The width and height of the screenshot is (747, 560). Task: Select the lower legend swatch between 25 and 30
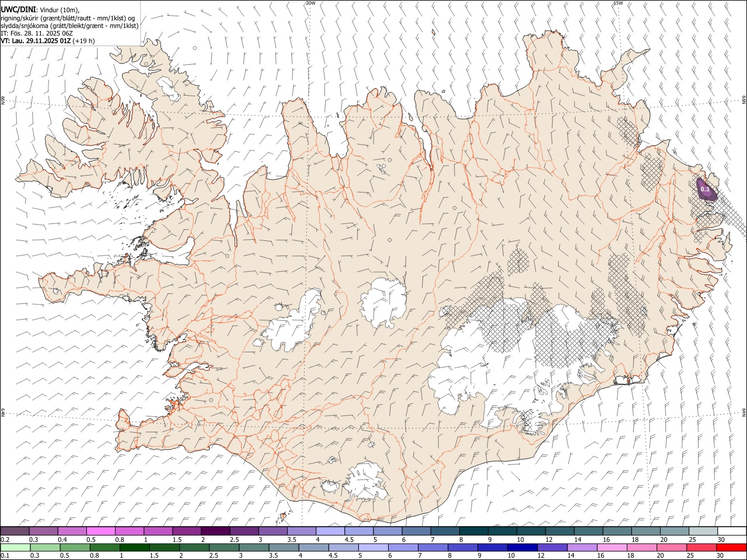point(703,547)
